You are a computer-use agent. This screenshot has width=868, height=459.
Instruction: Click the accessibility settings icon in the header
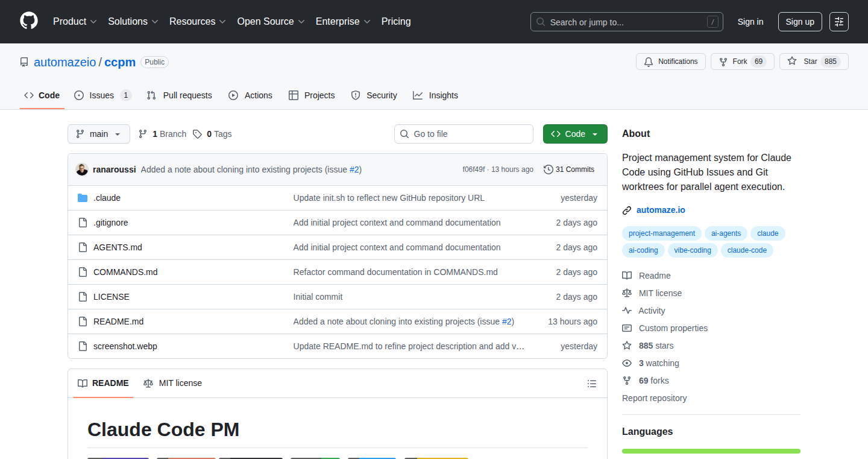(x=838, y=22)
